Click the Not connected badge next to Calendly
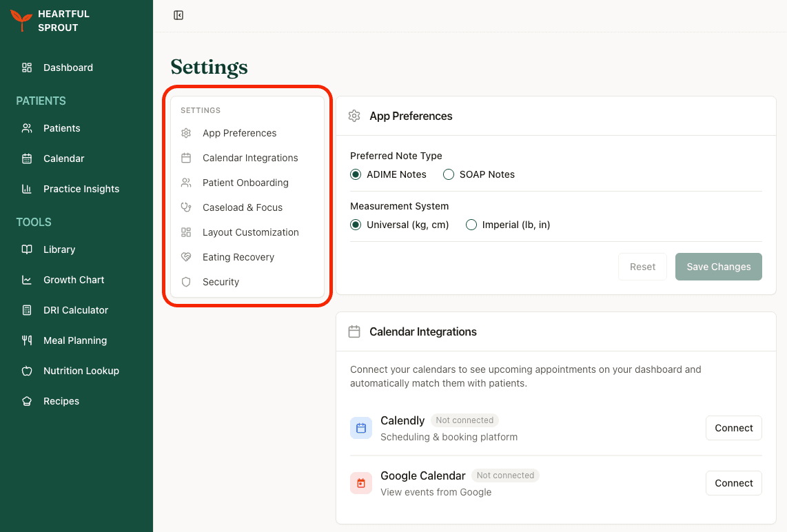 click(x=464, y=420)
